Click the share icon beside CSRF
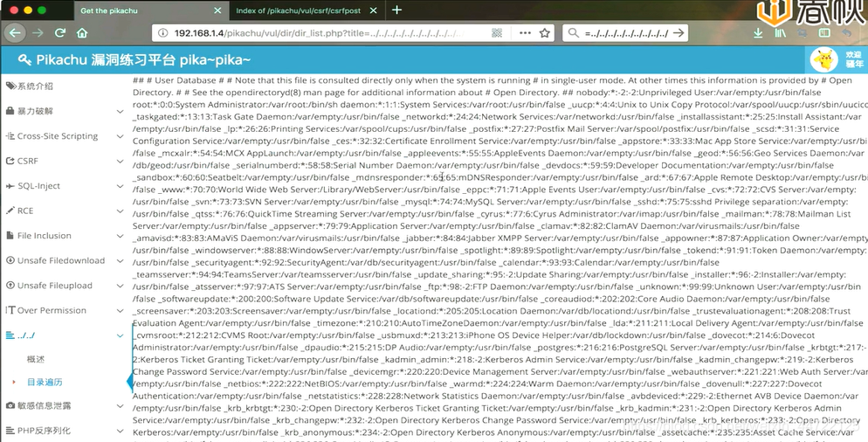Screen dimensions: 868x442 [10, 161]
